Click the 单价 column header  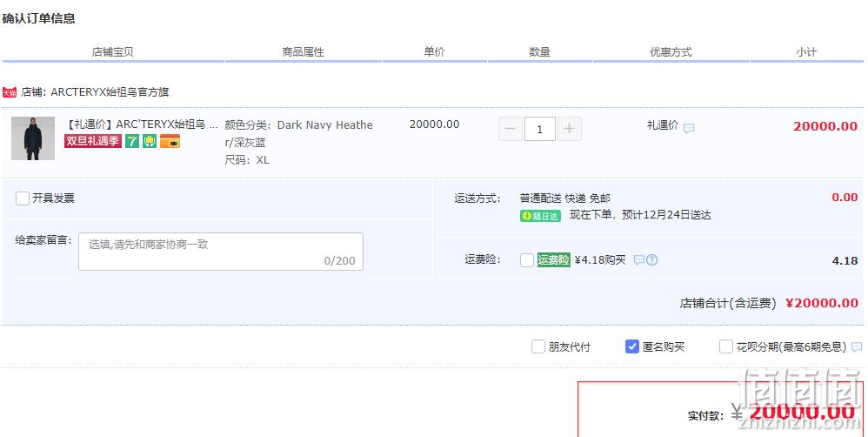pyautogui.click(x=435, y=52)
